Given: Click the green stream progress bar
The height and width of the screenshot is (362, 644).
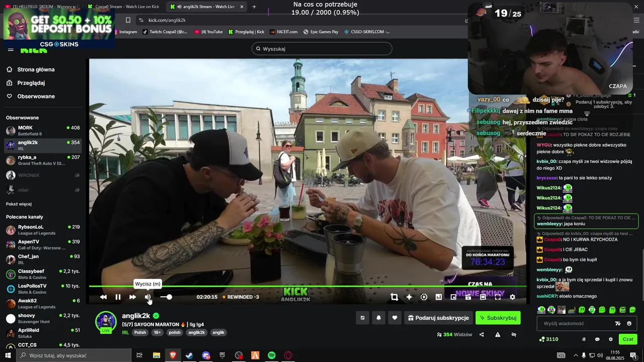Looking at the screenshot, I should [x=307, y=287].
